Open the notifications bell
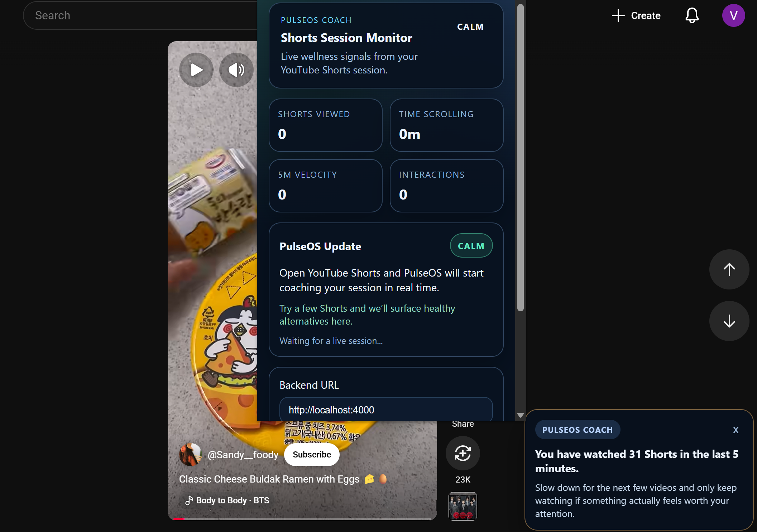 [692, 15]
